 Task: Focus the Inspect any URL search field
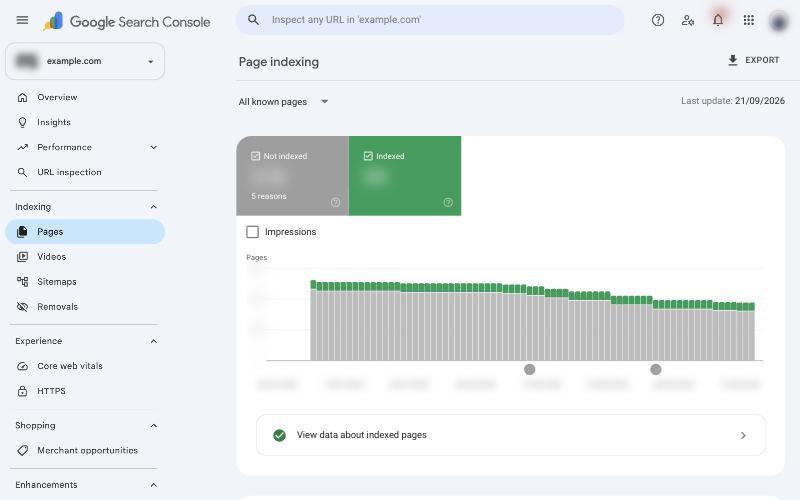(x=430, y=20)
